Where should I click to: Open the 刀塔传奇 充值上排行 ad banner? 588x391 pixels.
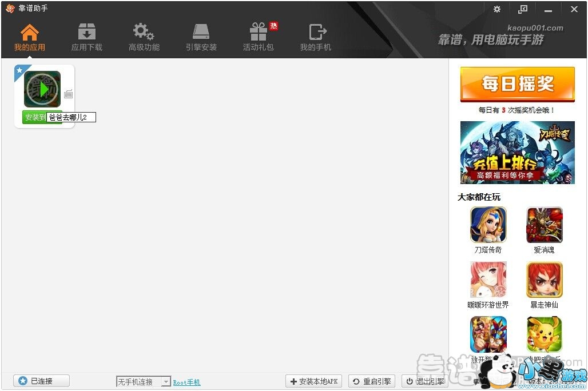click(x=518, y=153)
